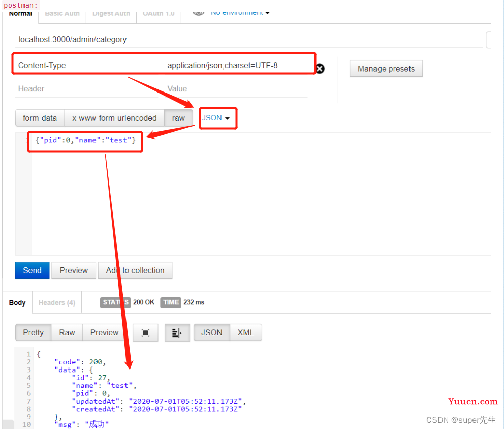Switch to the Digest Auth tab
This screenshot has height=429, width=504.
[x=111, y=14]
